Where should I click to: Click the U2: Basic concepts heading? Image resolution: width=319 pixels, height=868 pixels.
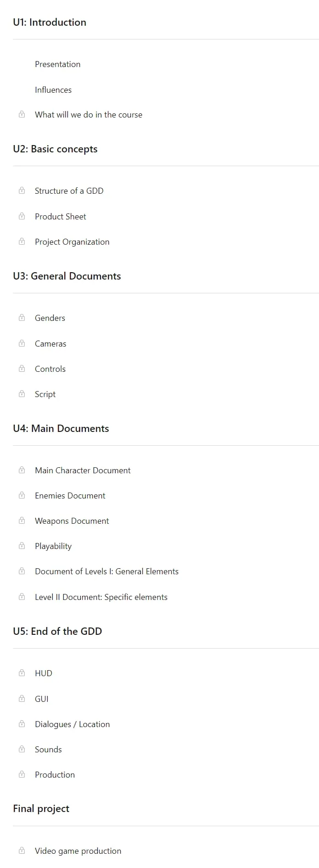tap(55, 149)
